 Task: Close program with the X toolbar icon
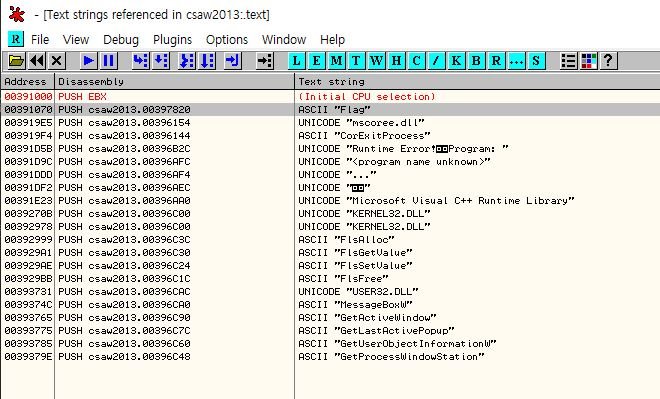[x=57, y=61]
